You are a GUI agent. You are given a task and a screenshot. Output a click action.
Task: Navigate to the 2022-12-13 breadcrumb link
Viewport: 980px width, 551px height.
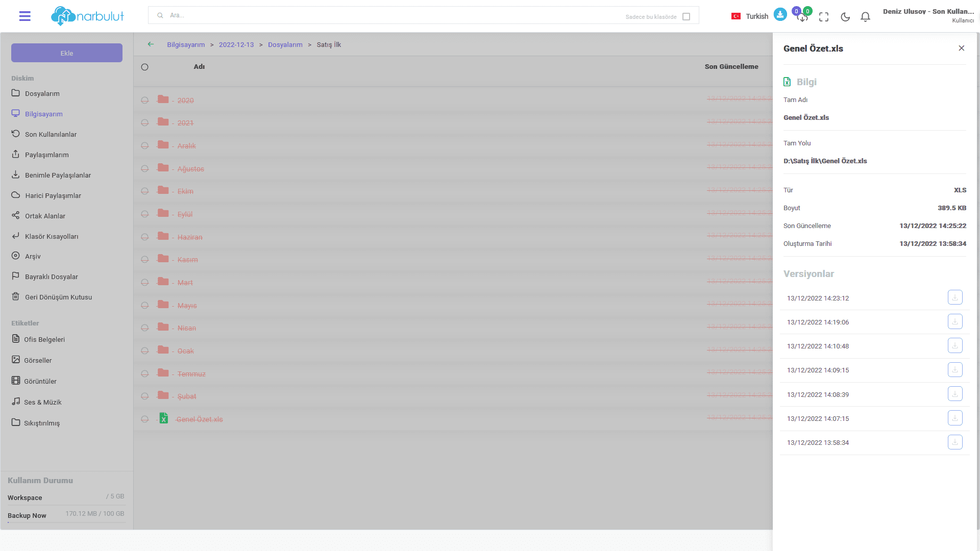point(236,45)
